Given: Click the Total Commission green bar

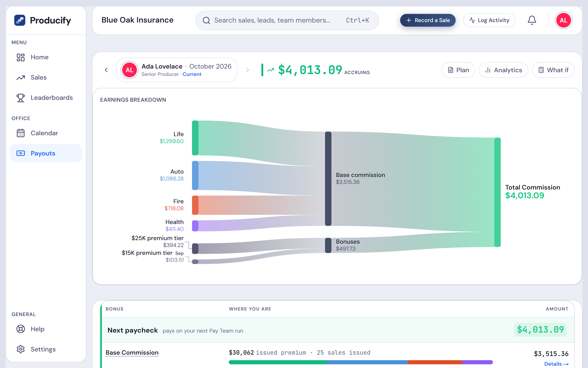Looking at the screenshot, I should pyautogui.click(x=497, y=192).
